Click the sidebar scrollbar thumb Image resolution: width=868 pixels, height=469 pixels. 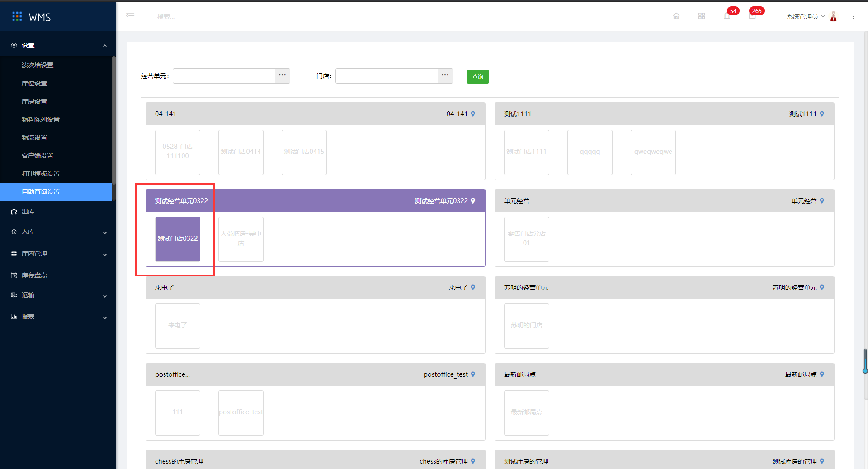point(114,120)
